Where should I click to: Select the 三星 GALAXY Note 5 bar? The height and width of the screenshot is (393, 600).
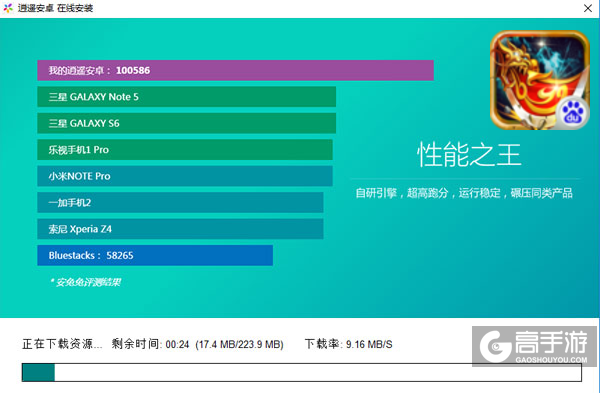coord(186,97)
